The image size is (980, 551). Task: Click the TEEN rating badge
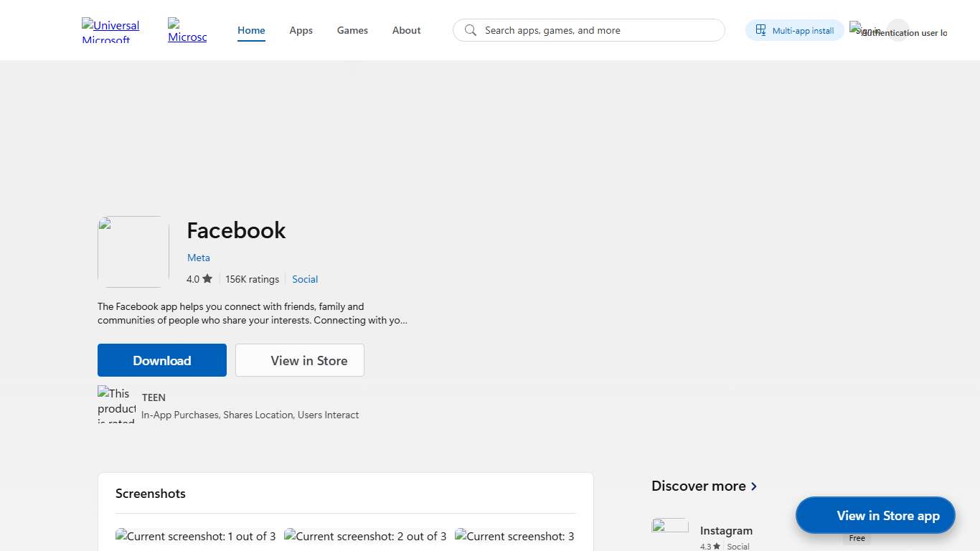[x=115, y=404]
